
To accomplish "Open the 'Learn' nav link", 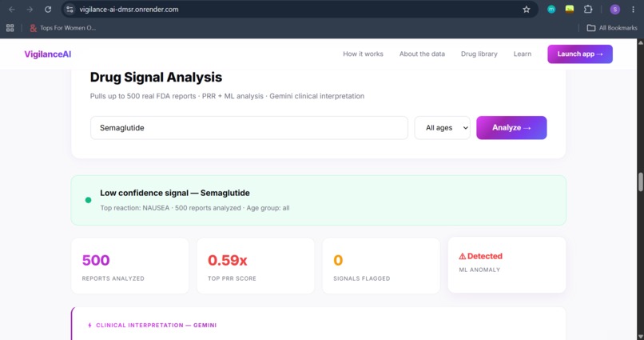I will click(x=522, y=54).
